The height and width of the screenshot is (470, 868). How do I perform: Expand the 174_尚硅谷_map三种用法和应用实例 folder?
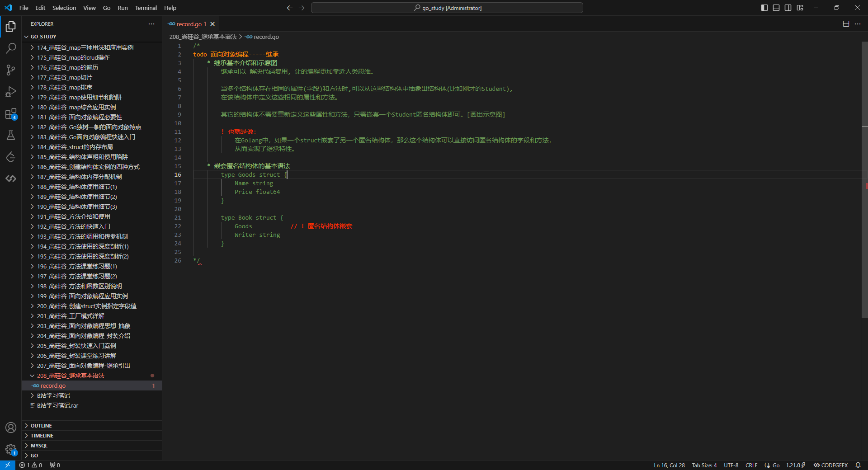click(92, 47)
